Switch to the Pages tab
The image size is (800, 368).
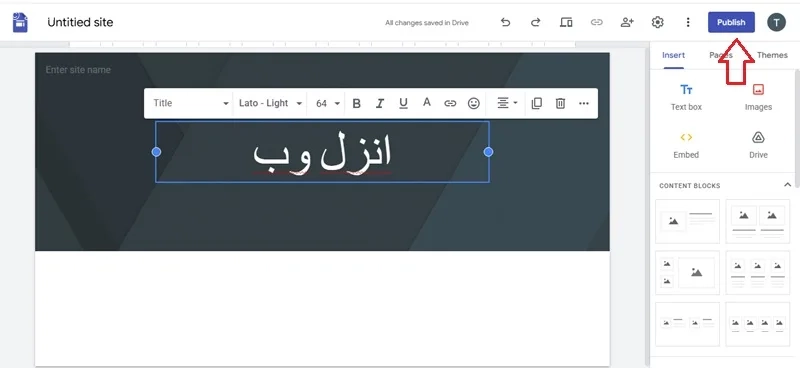[x=720, y=55]
